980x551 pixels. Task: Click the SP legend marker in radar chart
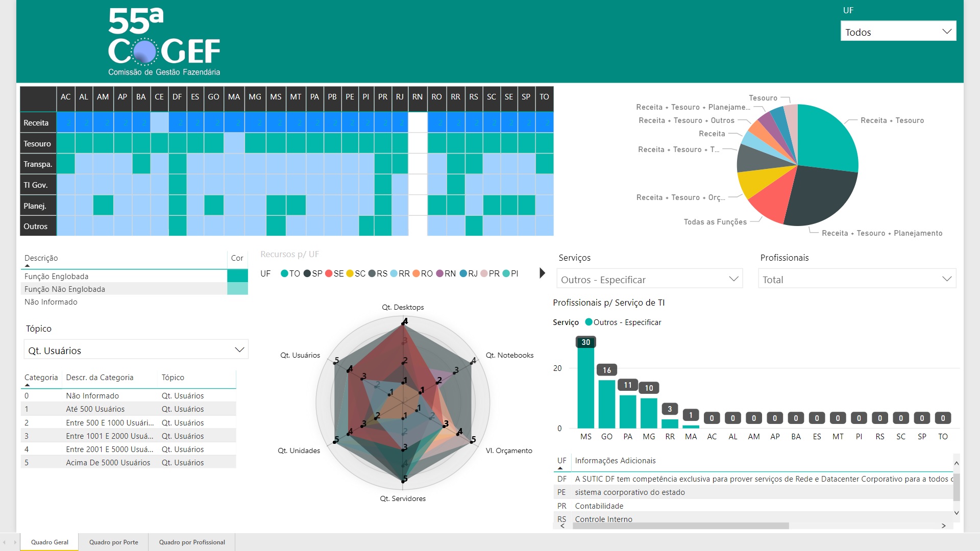point(307,273)
